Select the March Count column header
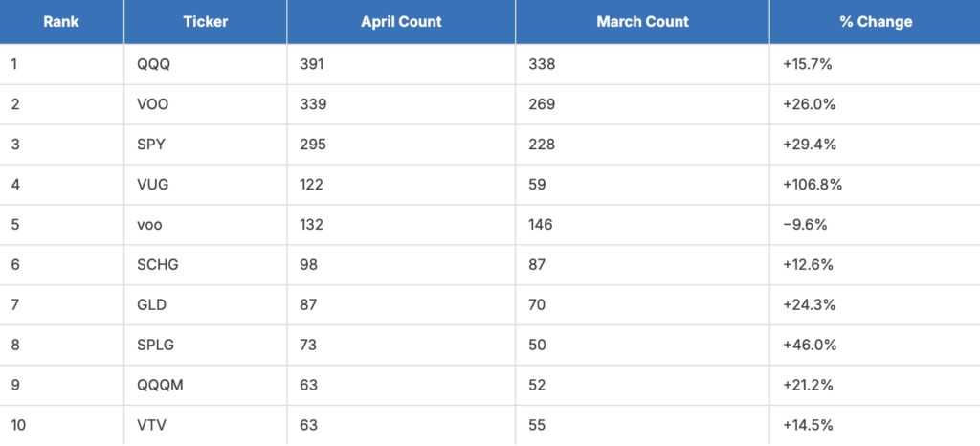This screenshot has width=980, height=446. [642, 22]
